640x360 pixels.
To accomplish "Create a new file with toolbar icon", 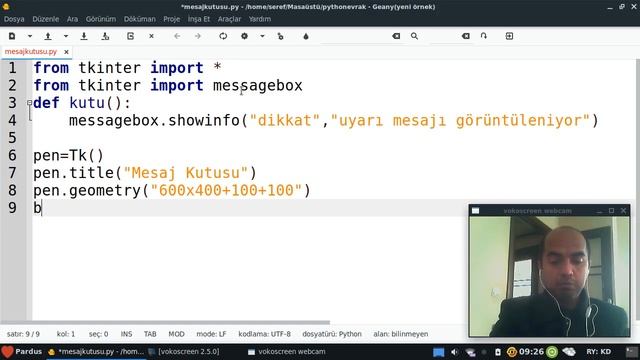I will [x=12, y=36].
